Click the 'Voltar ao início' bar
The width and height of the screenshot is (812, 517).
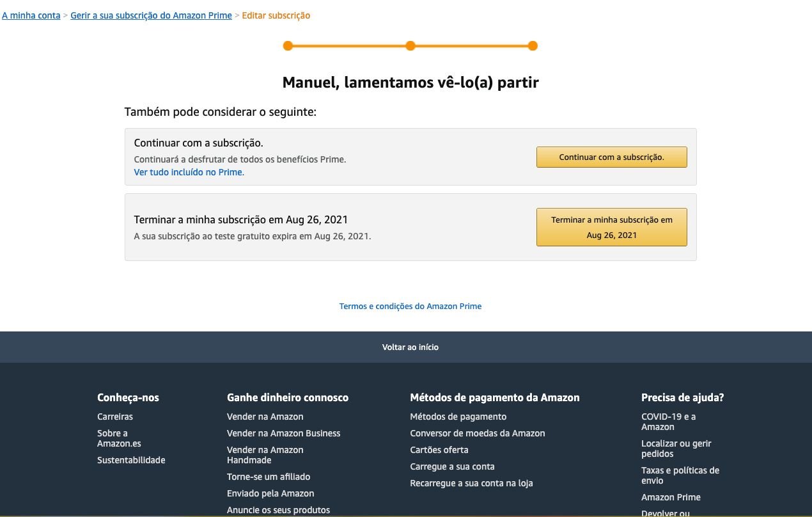(x=406, y=347)
